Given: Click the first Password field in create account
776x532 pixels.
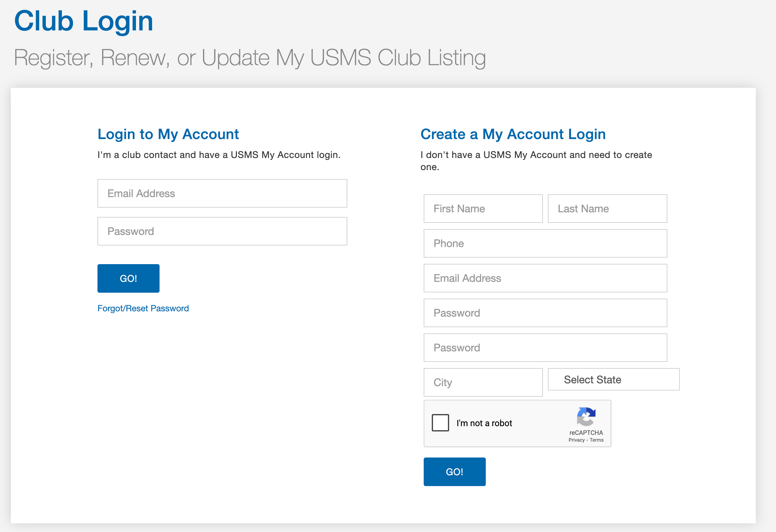Looking at the screenshot, I should pos(545,313).
